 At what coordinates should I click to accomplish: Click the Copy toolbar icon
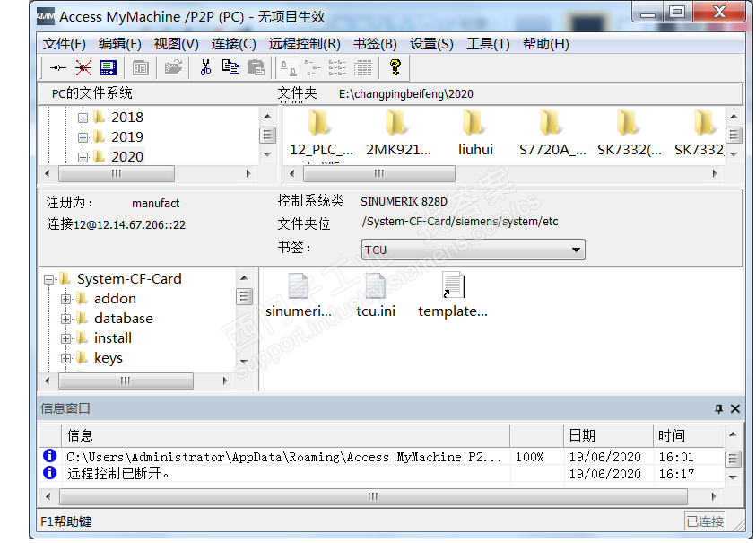(230, 67)
